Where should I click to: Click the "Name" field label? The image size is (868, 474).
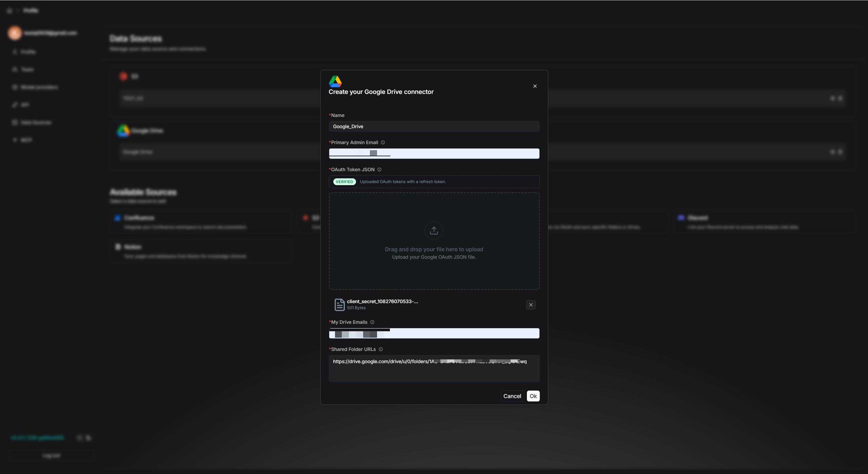[x=338, y=115]
